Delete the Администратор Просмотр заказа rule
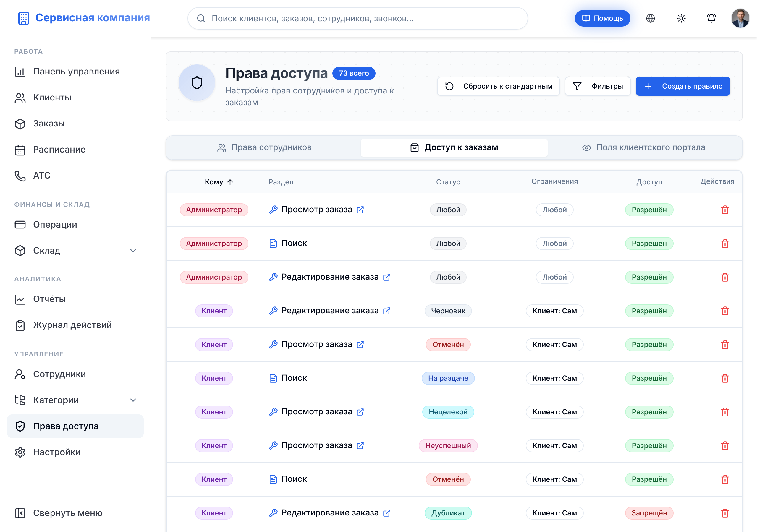757x532 pixels. click(725, 210)
